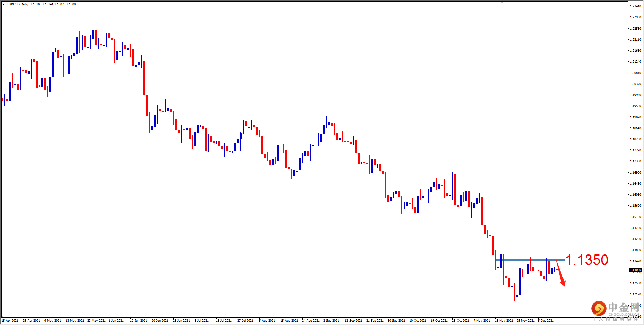Click the 1.20810 price scale label
The image size is (644, 325).
click(x=635, y=73)
